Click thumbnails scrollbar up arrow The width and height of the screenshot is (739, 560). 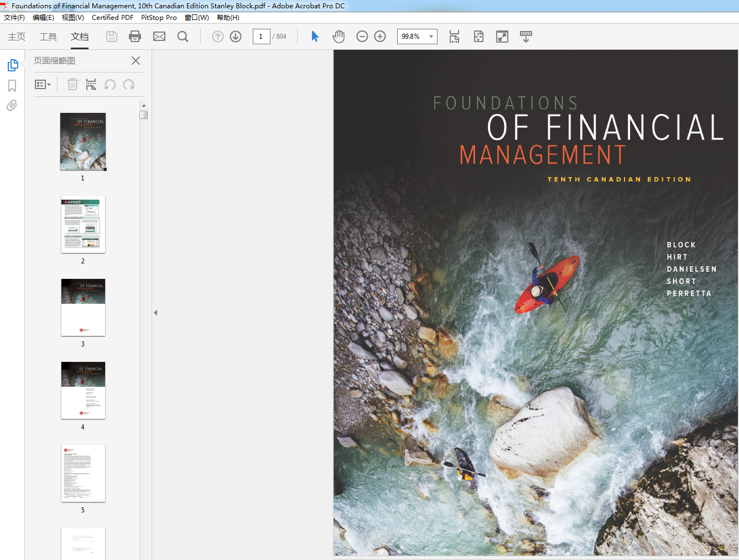tap(144, 105)
